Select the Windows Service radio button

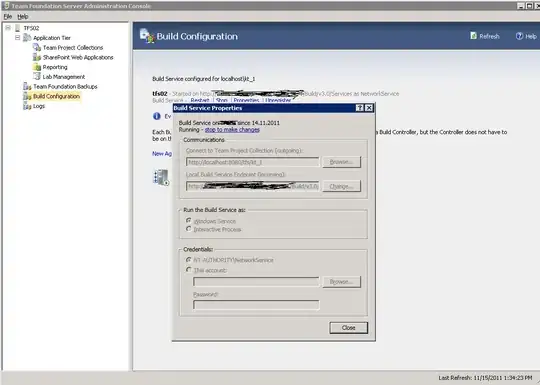(188, 220)
